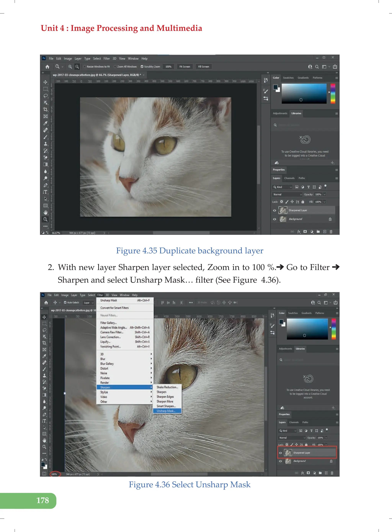Open the Fill dropdown arrow in Figure 4.35

pos(324,202)
